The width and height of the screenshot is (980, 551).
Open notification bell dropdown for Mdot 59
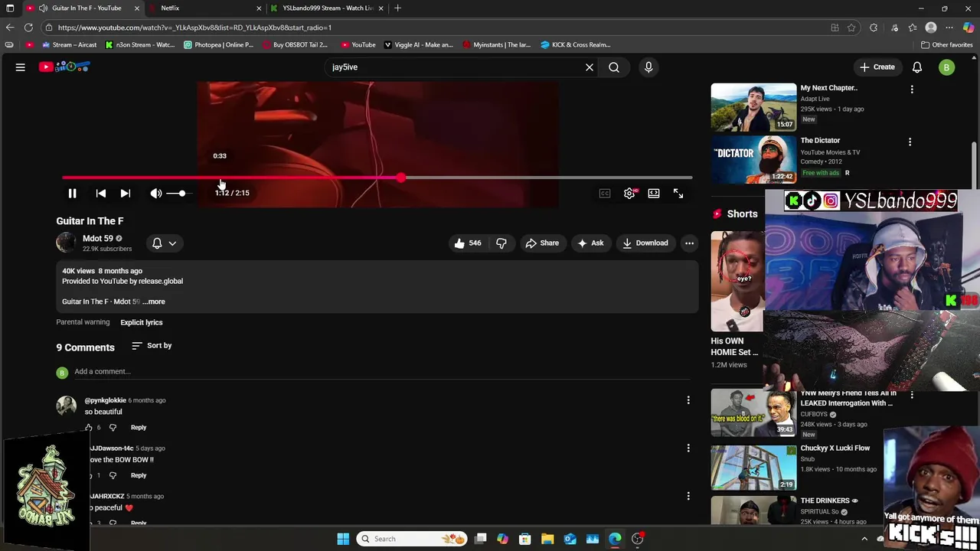(164, 243)
